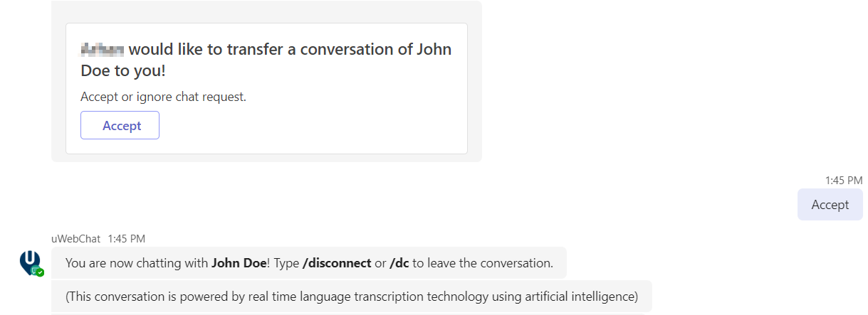This screenshot has height=315, width=868.
Task: Click the bold /disconnect command text
Action: [x=337, y=263]
